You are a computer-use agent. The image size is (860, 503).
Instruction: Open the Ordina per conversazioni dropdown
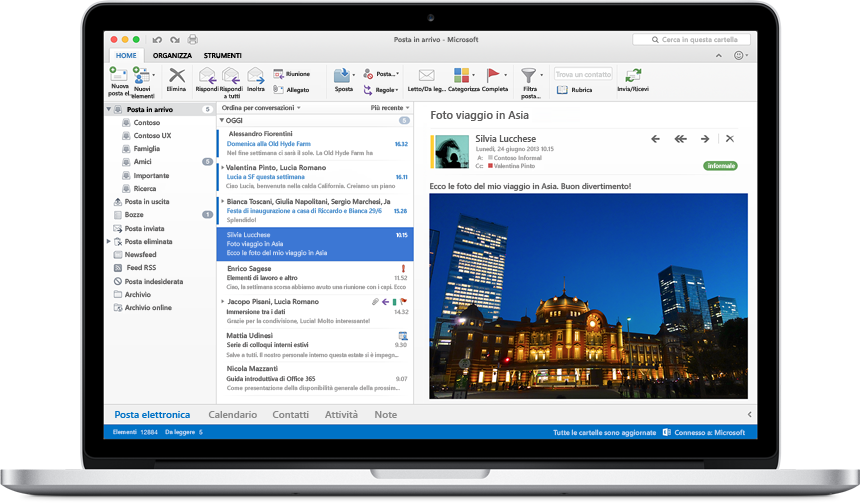[260, 107]
